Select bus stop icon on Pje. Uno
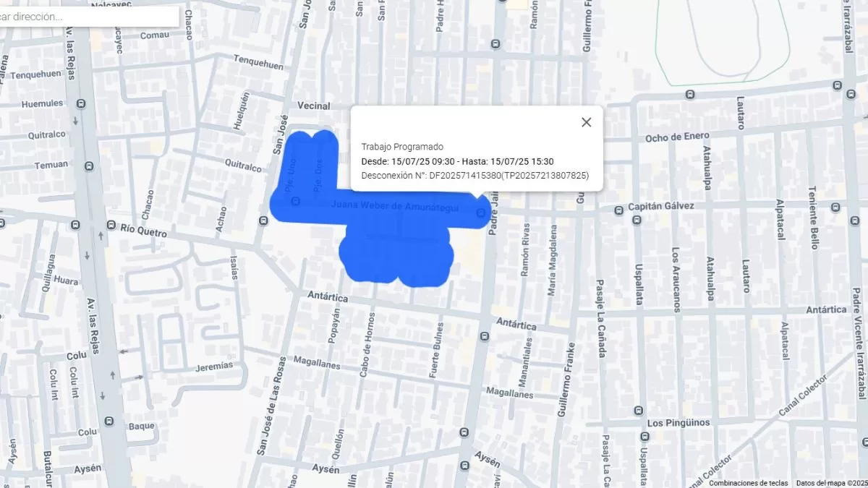The height and width of the screenshot is (488, 868). [x=295, y=201]
